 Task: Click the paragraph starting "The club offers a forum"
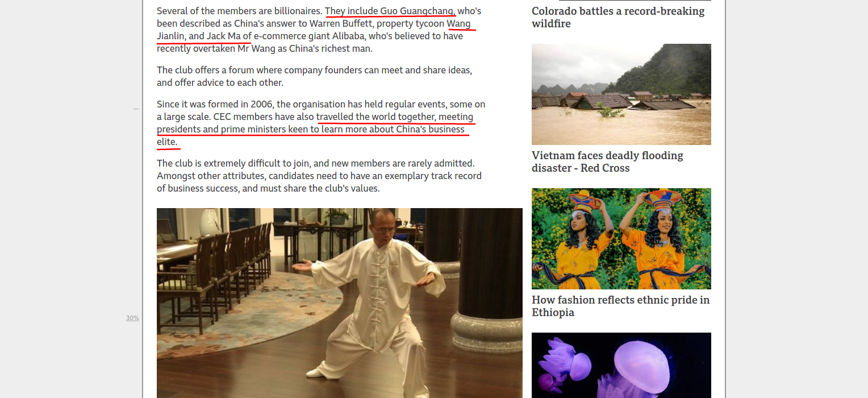[x=315, y=76]
